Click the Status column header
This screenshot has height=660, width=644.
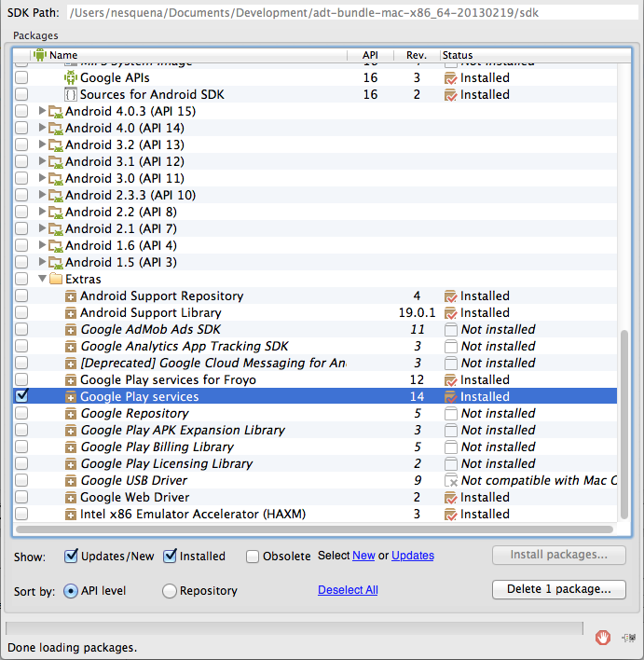pyautogui.click(x=535, y=55)
